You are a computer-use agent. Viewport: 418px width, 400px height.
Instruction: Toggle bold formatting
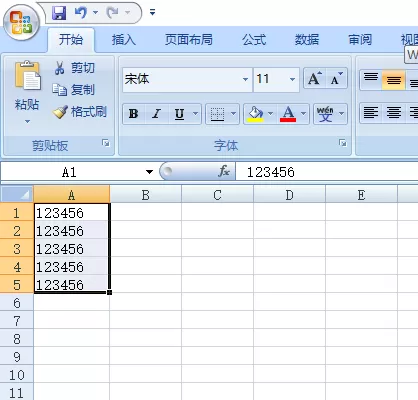coord(134,114)
